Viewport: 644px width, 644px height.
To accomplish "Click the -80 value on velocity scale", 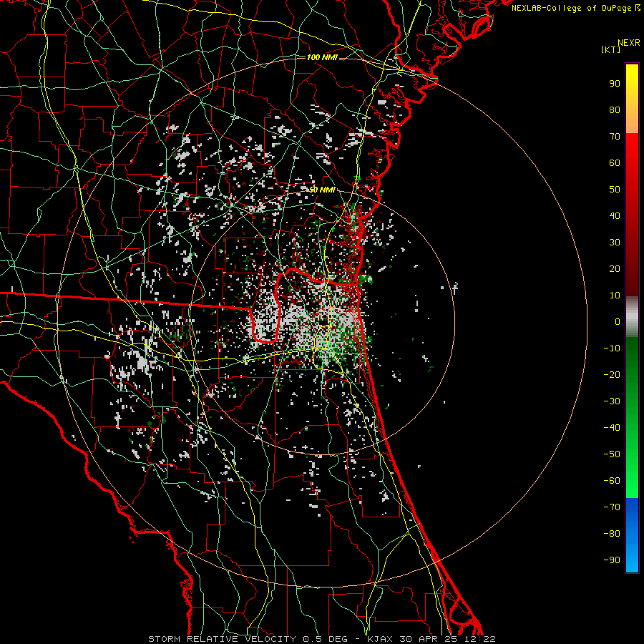I will 612,534.
